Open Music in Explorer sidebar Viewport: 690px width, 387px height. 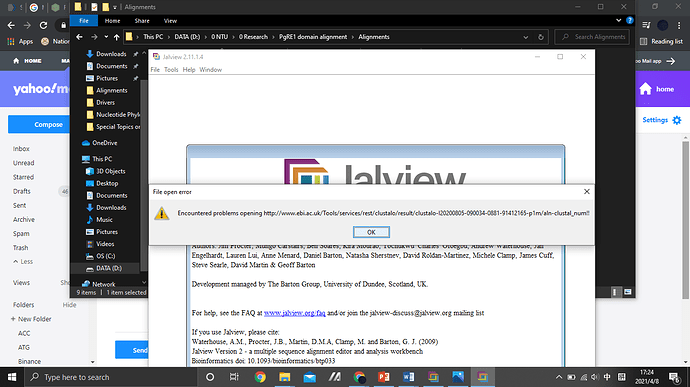[x=104, y=219]
